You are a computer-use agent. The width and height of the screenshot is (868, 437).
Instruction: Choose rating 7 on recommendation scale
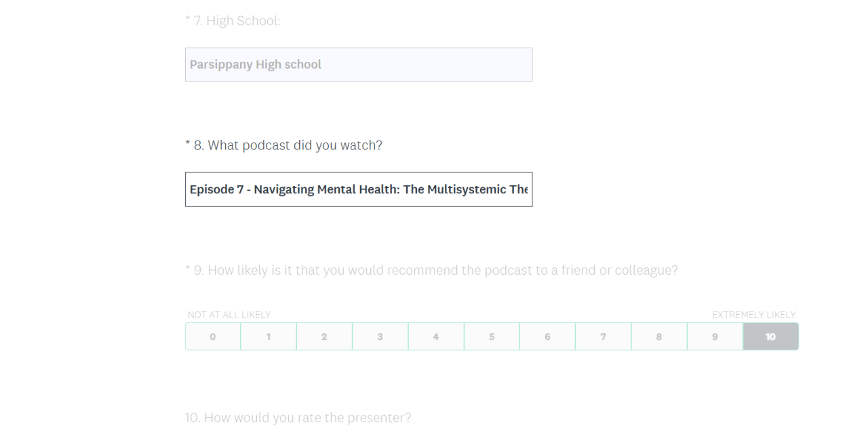click(603, 337)
